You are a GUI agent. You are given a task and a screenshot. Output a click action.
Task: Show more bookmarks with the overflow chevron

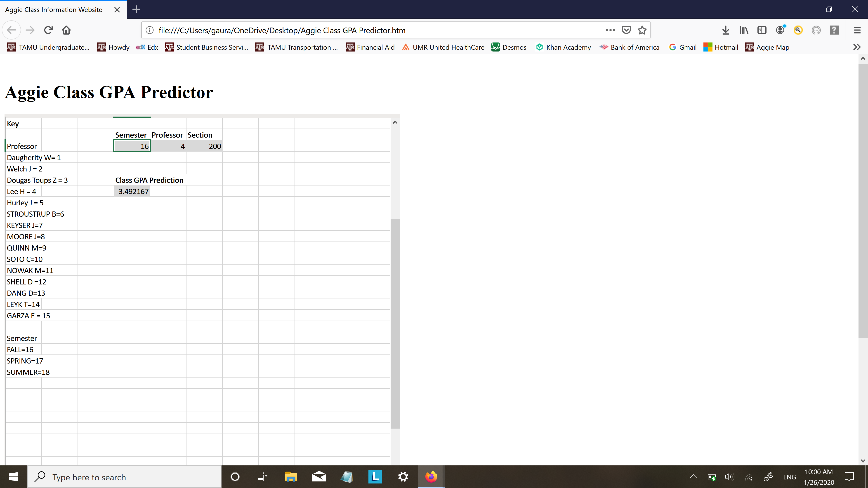(856, 47)
